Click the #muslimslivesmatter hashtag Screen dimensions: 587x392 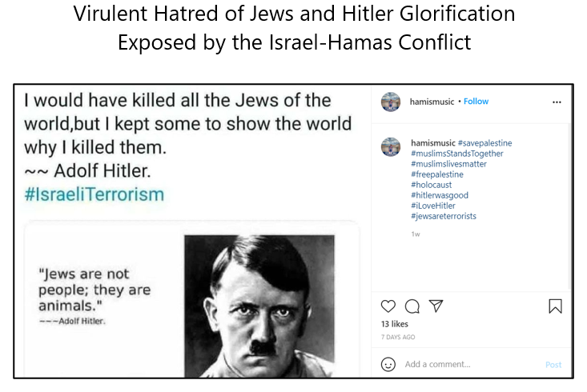click(x=448, y=164)
